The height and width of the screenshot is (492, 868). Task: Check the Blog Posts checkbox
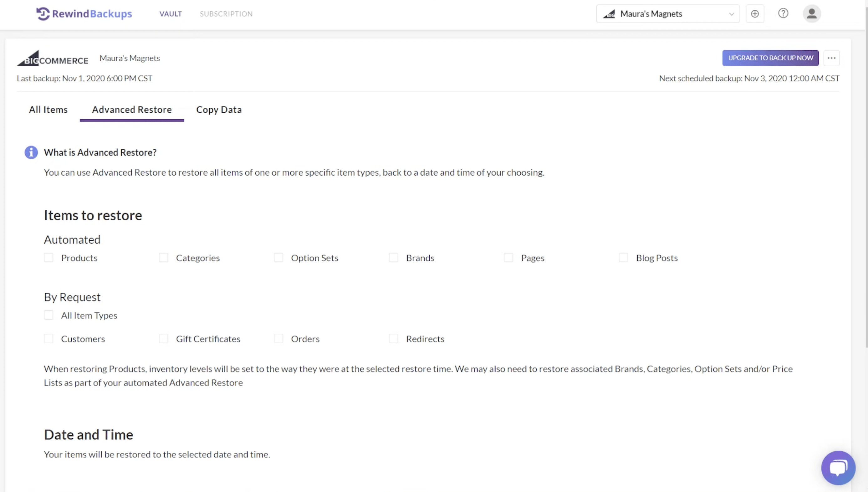click(624, 258)
